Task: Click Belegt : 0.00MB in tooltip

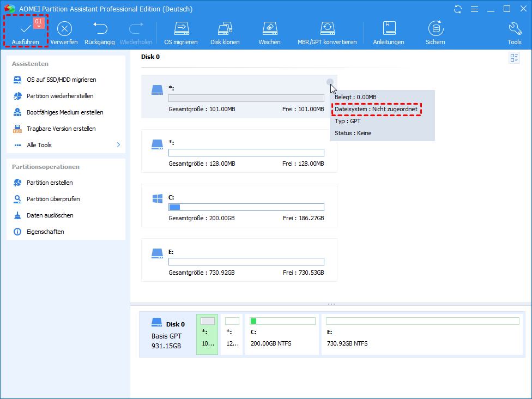Action: (355, 97)
